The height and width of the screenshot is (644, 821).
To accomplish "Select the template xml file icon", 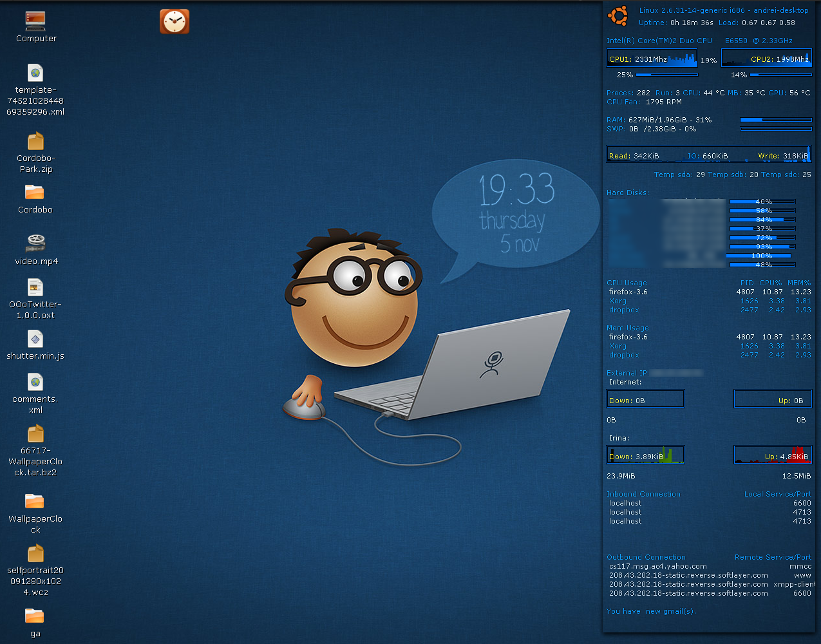I will [35, 73].
